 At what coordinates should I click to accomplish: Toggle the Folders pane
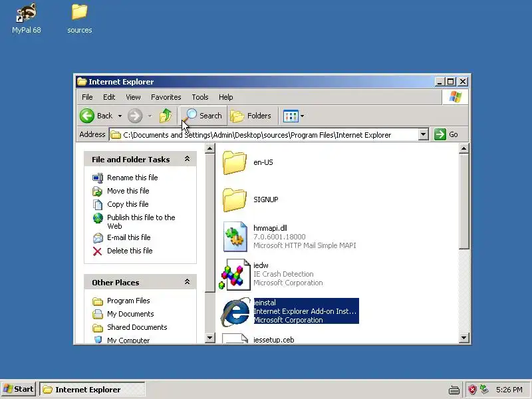click(251, 116)
